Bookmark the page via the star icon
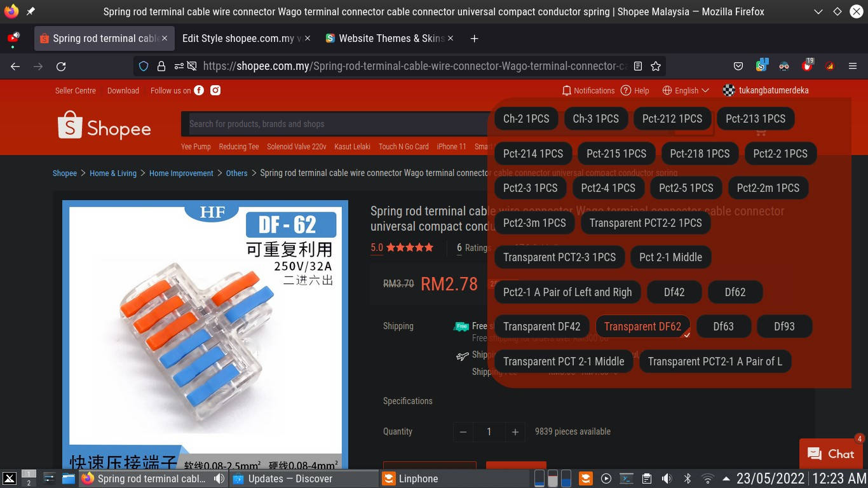Viewport: 868px width, 488px height. (655, 65)
